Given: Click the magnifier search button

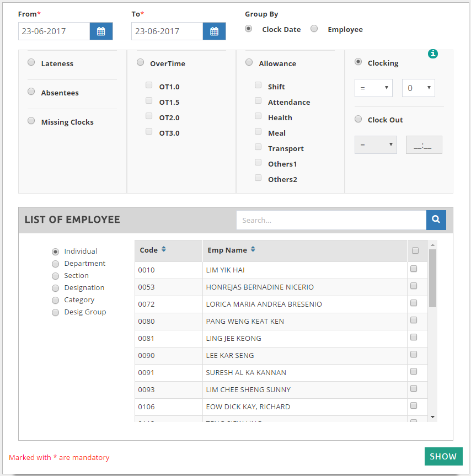Looking at the screenshot, I should 436,220.
